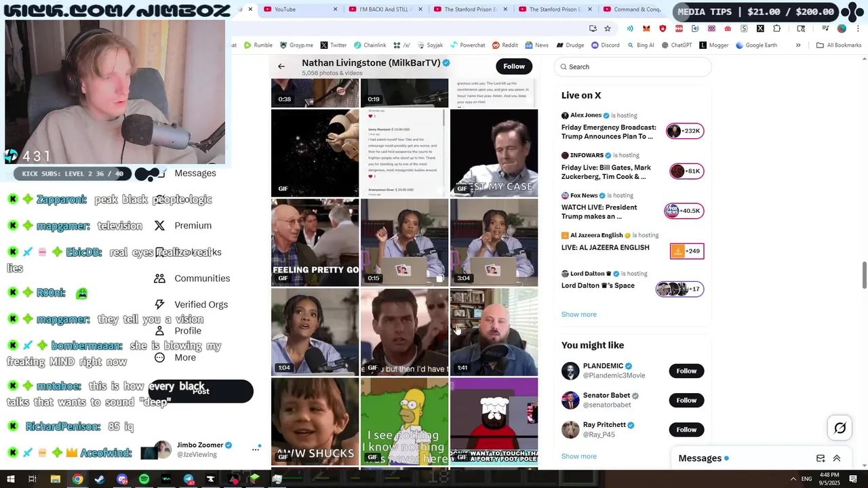Open the I REST MY CASE GIF

[x=494, y=153]
